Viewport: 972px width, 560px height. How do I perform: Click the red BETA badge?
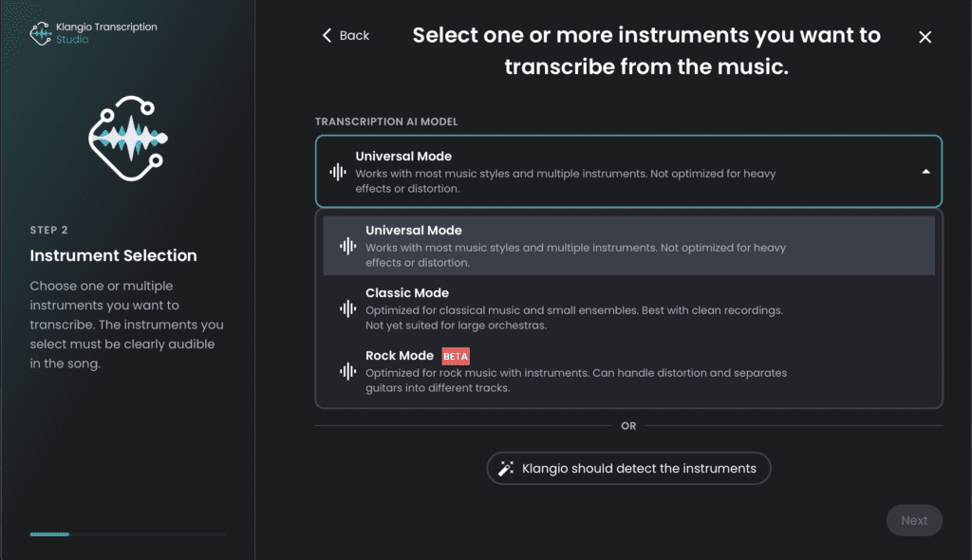pyautogui.click(x=457, y=356)
